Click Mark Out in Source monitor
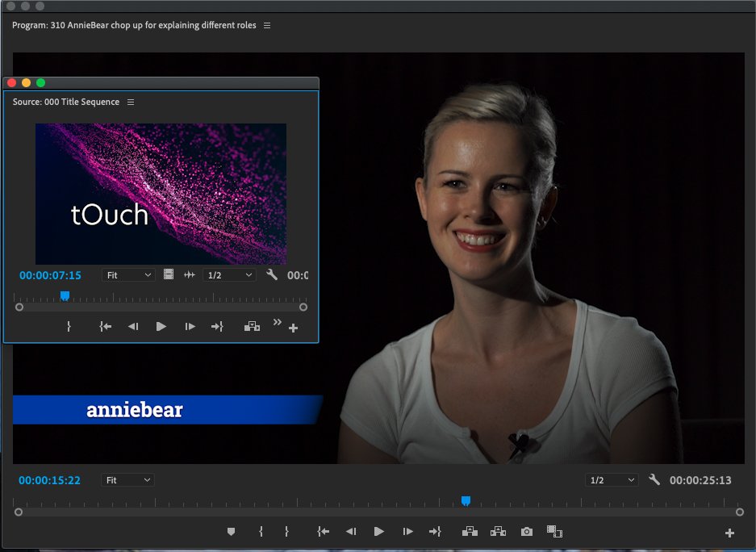 point(69,327)
